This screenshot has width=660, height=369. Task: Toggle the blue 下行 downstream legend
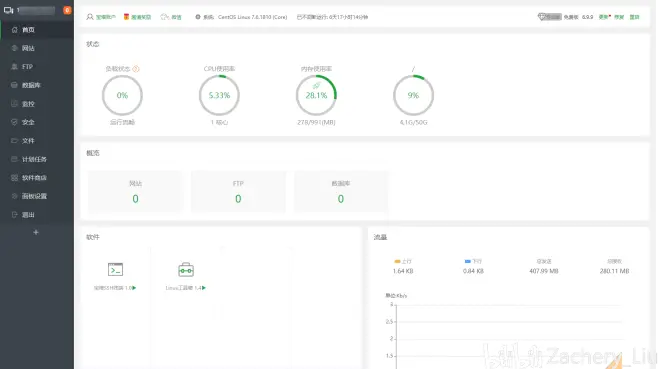click(x=473, y=261)
